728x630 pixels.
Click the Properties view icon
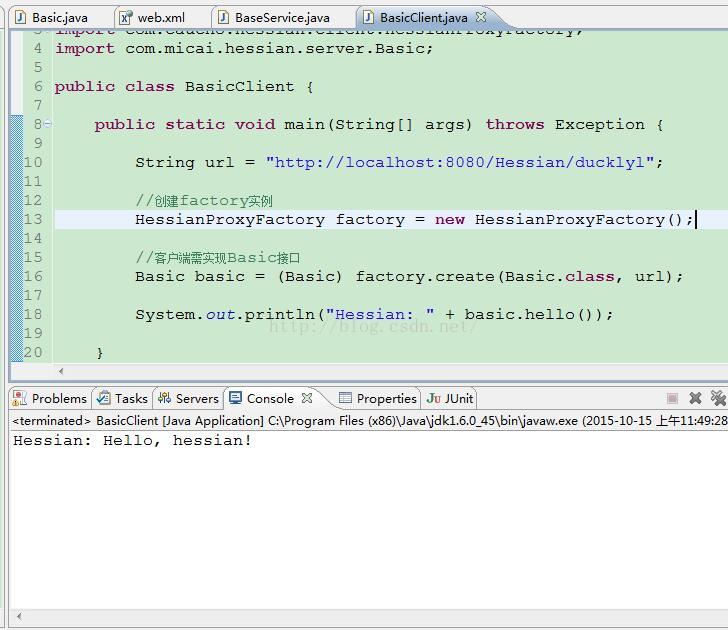[345, 398]
